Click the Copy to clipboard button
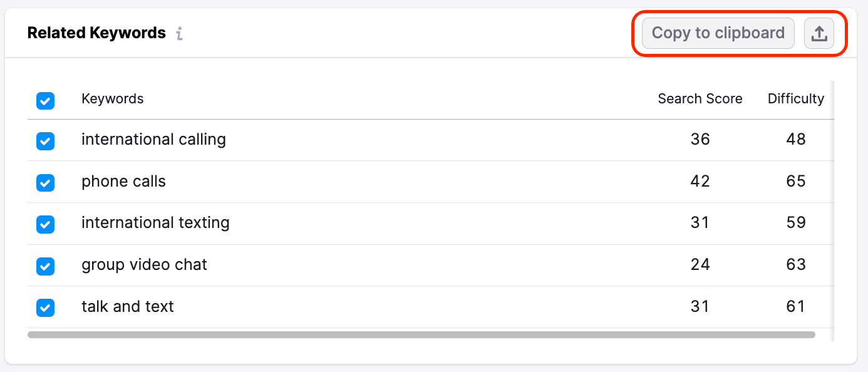Image resolution: width=868 pixels, height=372 pixels. (717, 33)
